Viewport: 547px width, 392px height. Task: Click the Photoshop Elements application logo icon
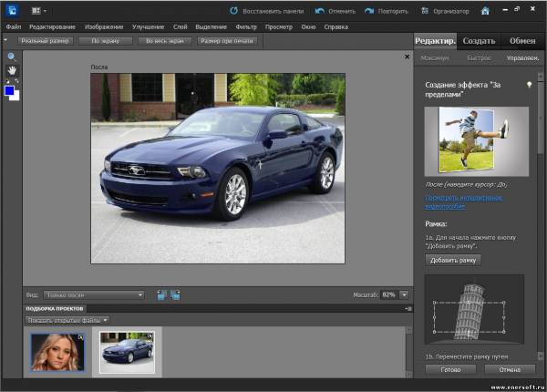point(12,10)
